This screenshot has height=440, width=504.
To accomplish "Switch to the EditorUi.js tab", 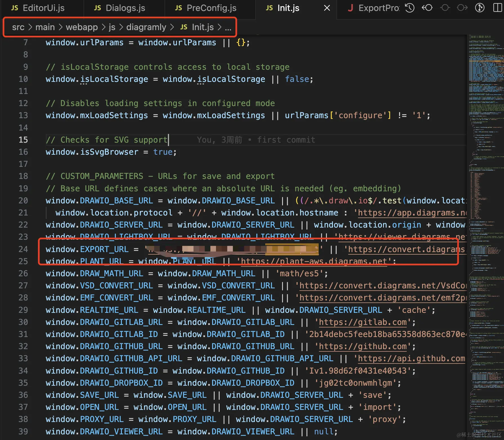I will (42, 8).
